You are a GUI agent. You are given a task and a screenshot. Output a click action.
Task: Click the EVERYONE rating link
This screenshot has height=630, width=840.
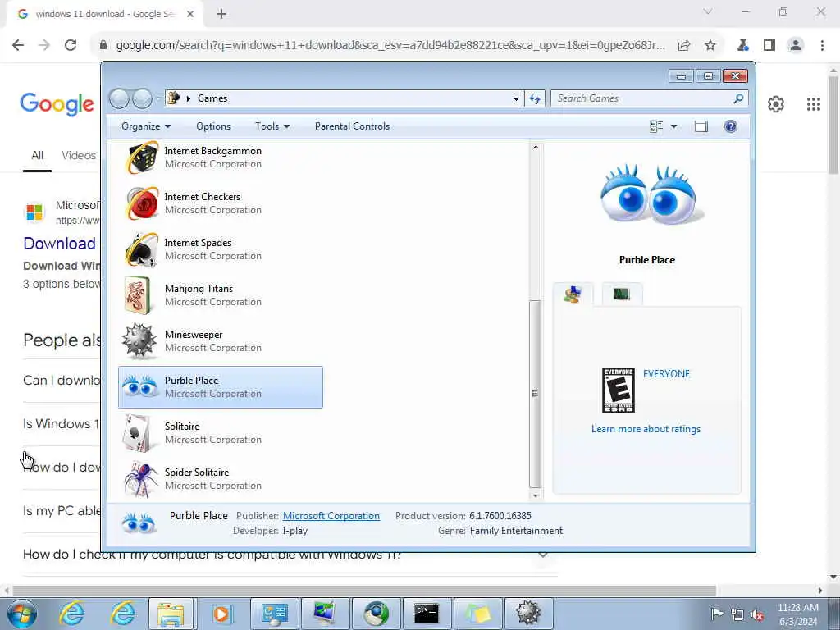click(666, 374)
